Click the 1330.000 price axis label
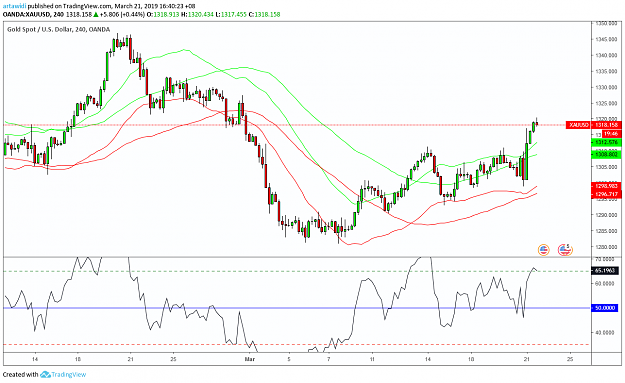The width and height of the screenshot is (625, 383). (x=606, y=87)
